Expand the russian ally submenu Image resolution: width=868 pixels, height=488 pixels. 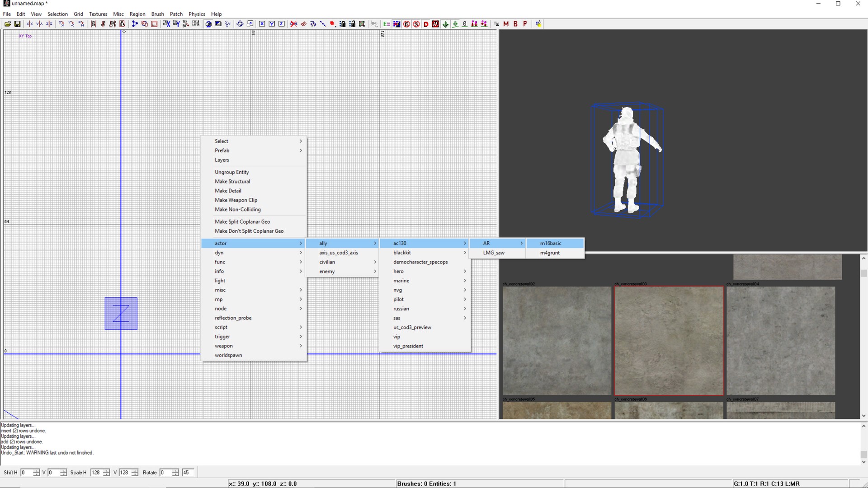click(x=425, y=309)
